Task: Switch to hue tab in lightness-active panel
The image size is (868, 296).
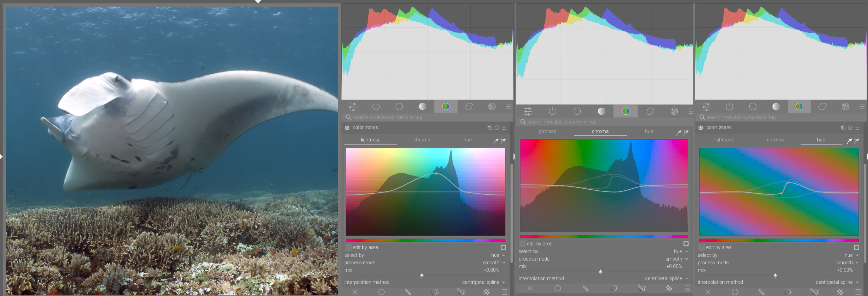Action: pos(468,140)
